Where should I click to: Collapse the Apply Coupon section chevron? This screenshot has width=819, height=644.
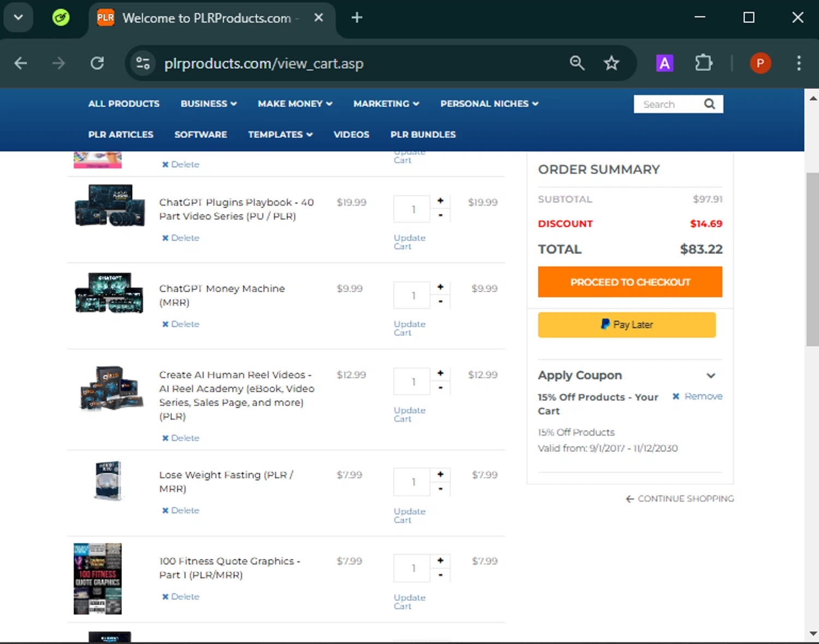(711, 375)
